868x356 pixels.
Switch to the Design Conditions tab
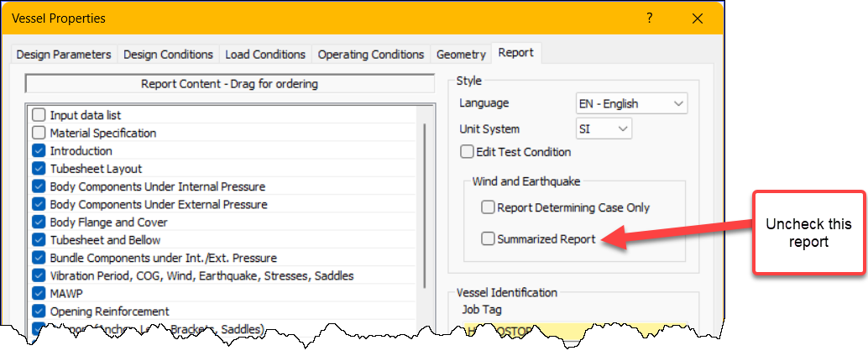(168, 55)
